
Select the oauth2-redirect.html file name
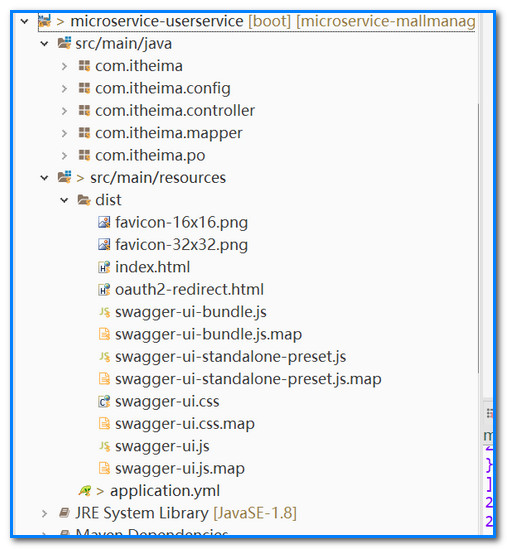pyautogui.click(x=189, y=290)
